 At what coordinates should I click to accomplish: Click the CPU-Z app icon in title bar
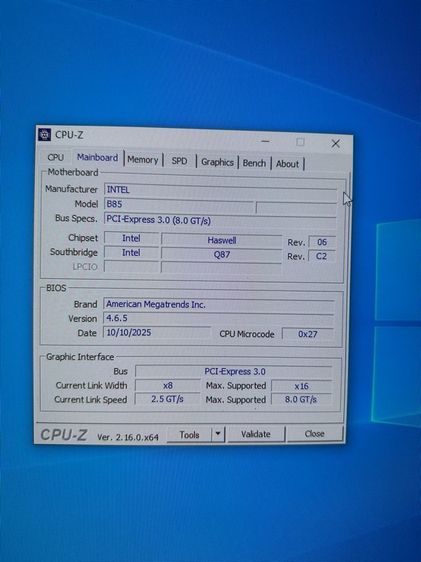click(44, 134)
